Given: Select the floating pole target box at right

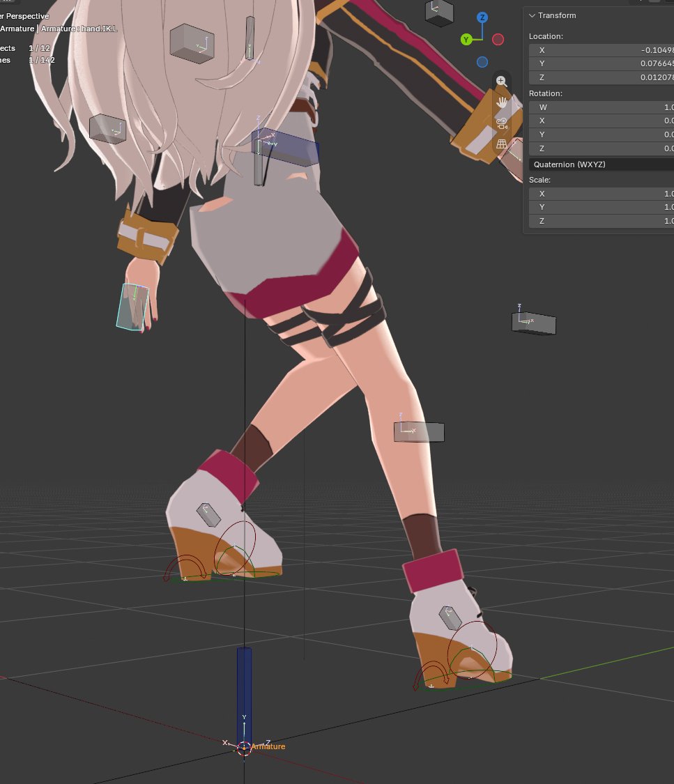Looking at the screenshot, I should pos(533,323).
